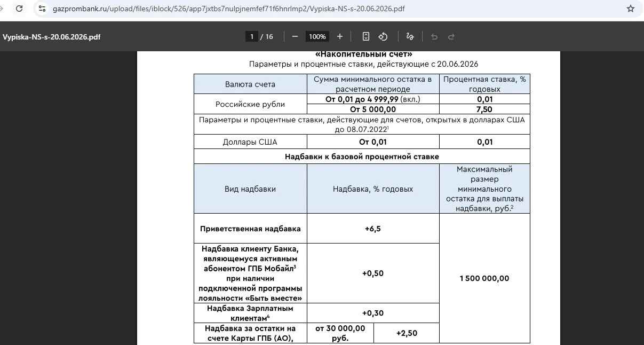Viewport: 644px width, 345px height.
Task: Focus the gazprombank.ru address bar URL
Action: click(228, 9)
